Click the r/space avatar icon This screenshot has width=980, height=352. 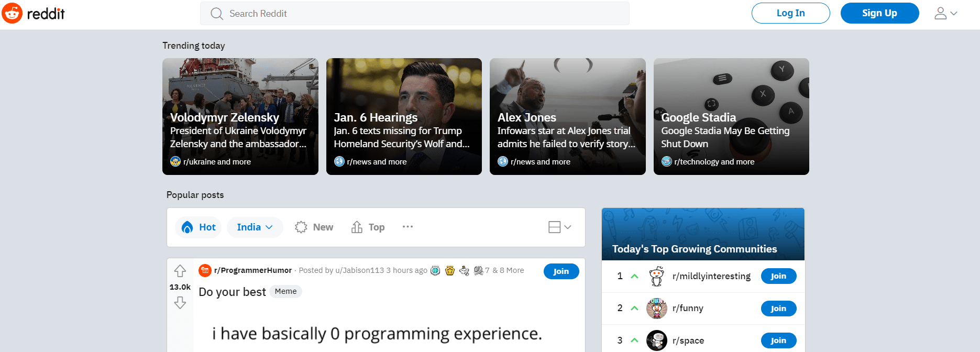click(x=657, y=340)
